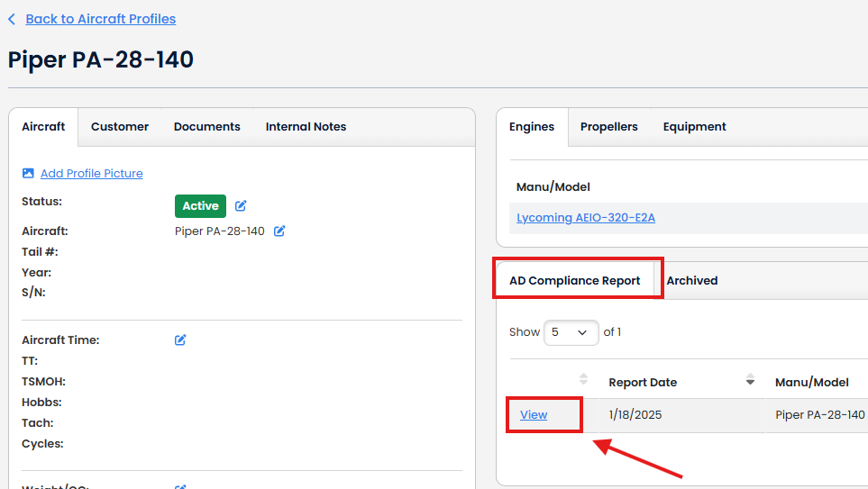868x489 pixels.
Task: Sort by the first column sort arrows
Action: point(583,379)
